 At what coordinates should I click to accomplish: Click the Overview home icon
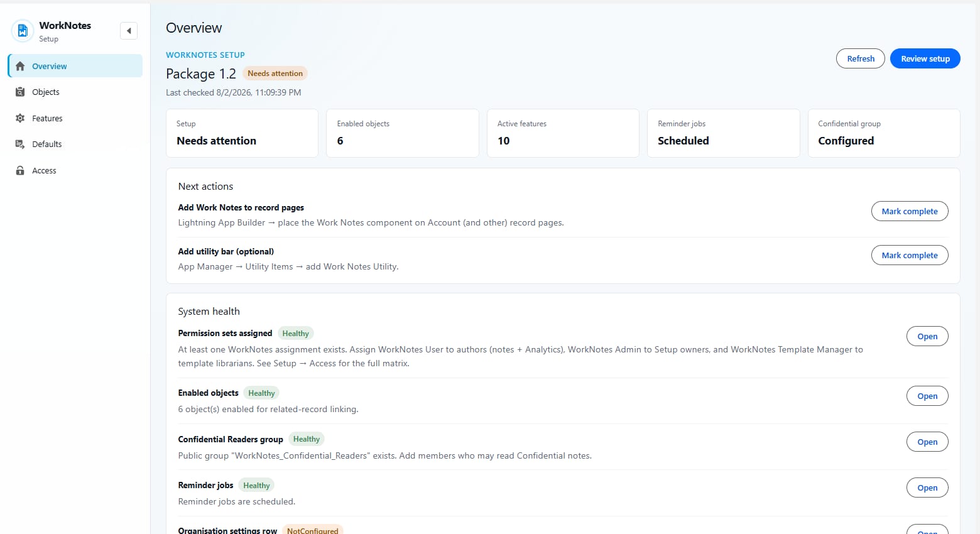tap(20, 66)
